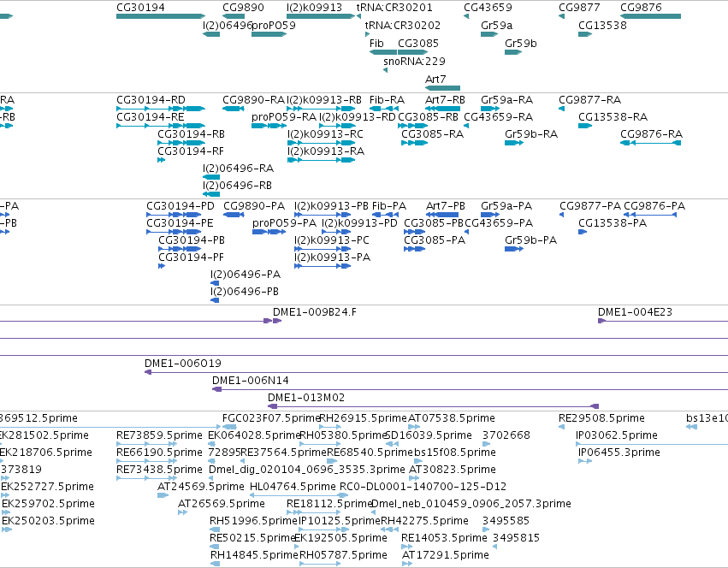Select protein label Gr59b-PA
This screenshot has width=728, height=568.
pyautogui.click(x=530, y=240)
